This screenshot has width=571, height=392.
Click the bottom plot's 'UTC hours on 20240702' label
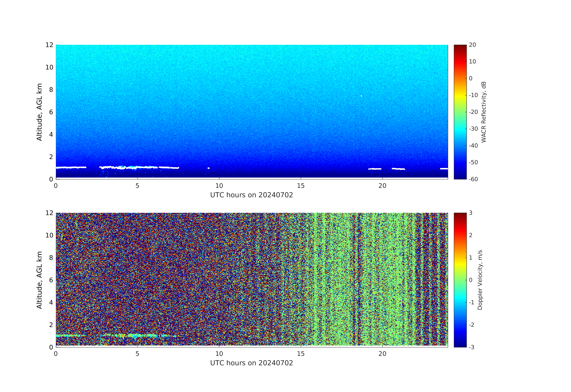[x=251, y=363]
